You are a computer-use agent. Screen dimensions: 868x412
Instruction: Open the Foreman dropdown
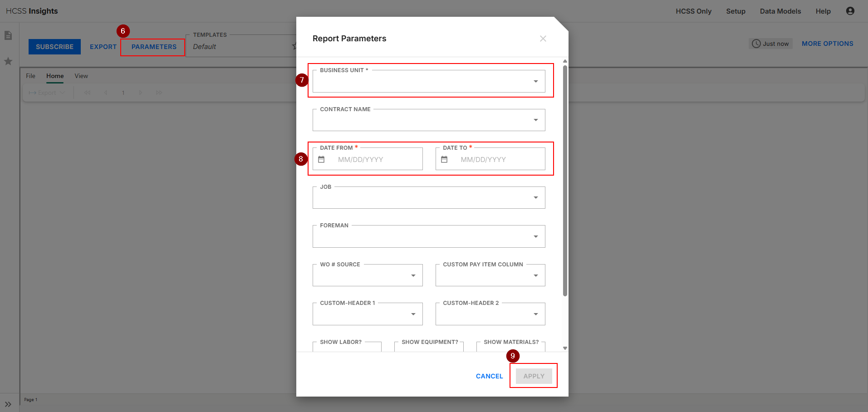[428, 236]
